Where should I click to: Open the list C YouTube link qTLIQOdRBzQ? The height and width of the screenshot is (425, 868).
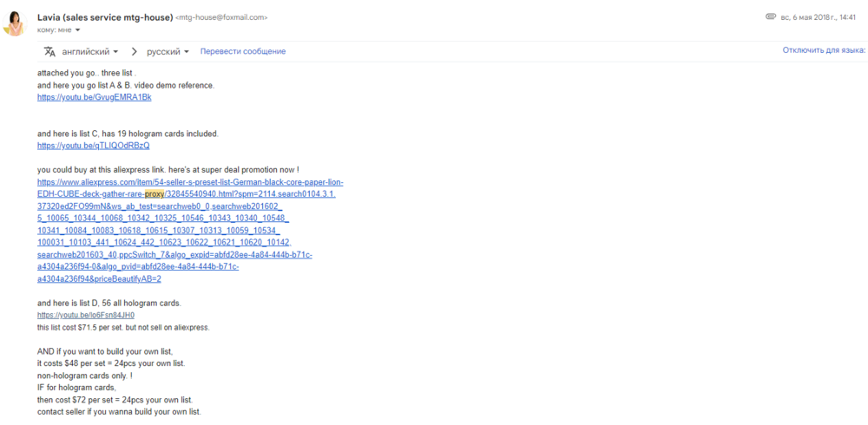(x=93, y=146)
